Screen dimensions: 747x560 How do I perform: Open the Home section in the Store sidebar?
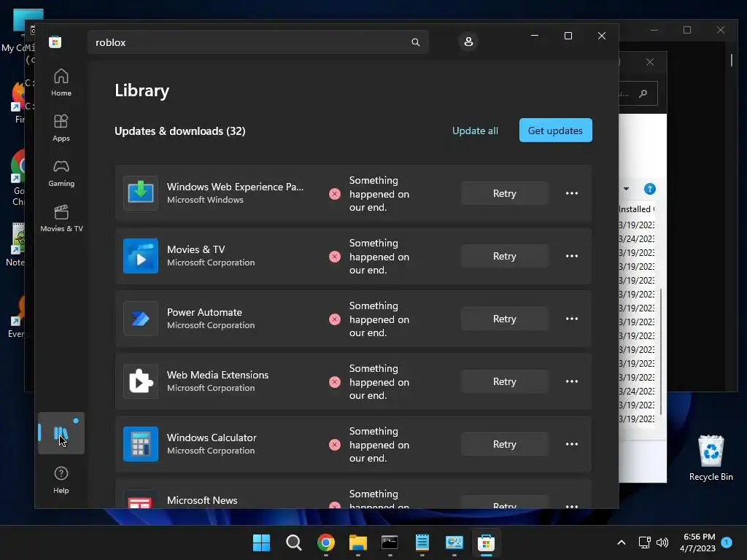61,83
